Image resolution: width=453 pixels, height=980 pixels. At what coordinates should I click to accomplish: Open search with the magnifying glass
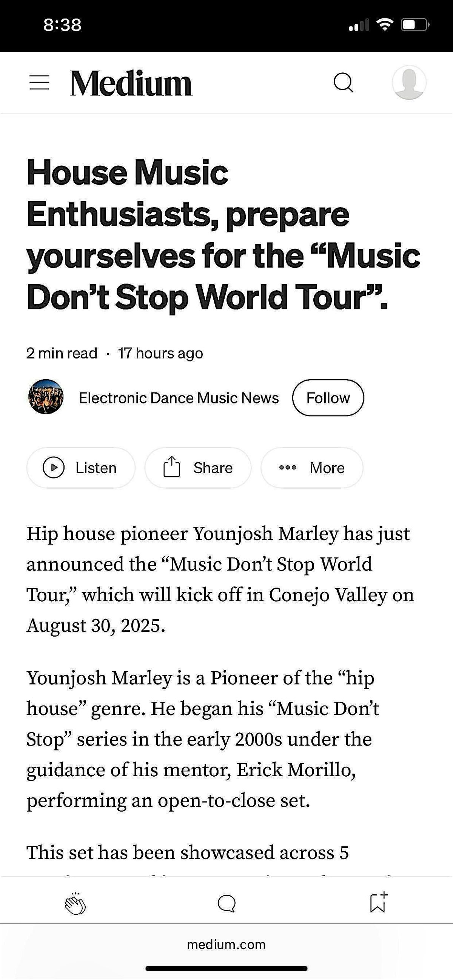click(x=344, y=83)
